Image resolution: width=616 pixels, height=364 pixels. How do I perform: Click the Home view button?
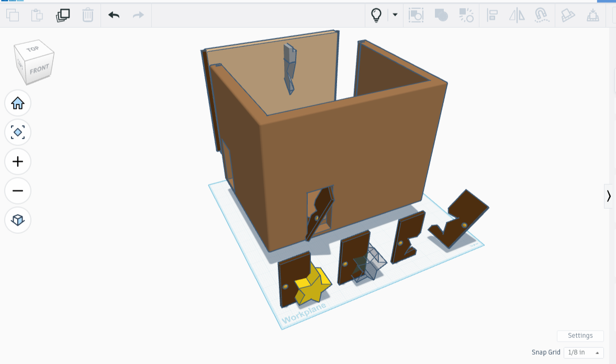click(x=18, y=103)
